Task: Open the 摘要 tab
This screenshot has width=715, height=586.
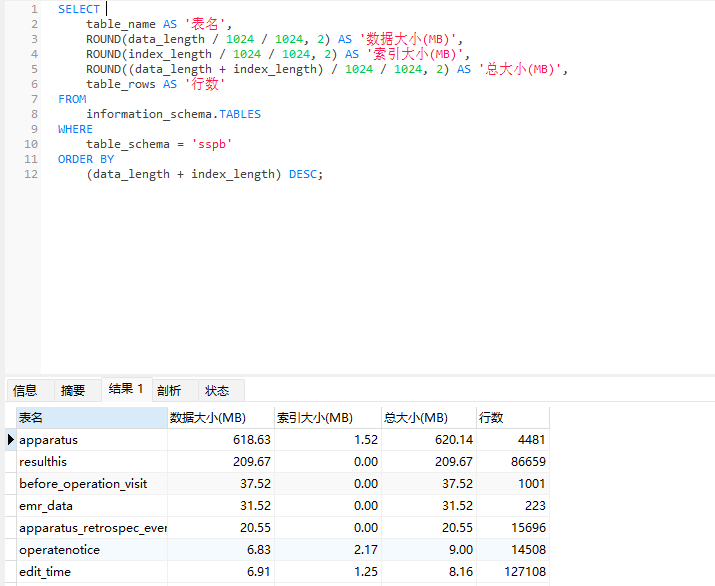Action: pyautogui.click(x=78, y=390)
